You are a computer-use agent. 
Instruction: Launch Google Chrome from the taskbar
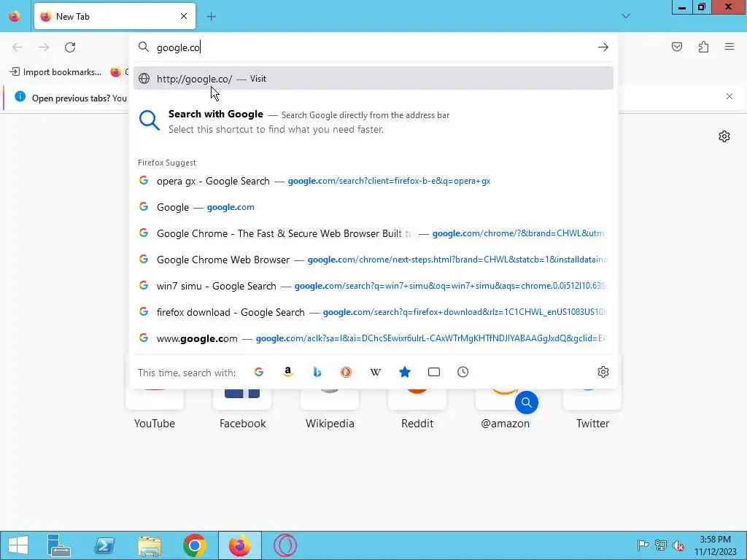pyautogui.click(x=194, y=545)
